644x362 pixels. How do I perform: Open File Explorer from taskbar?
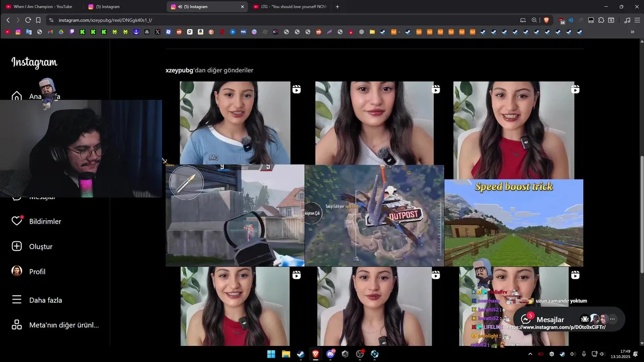286,354
